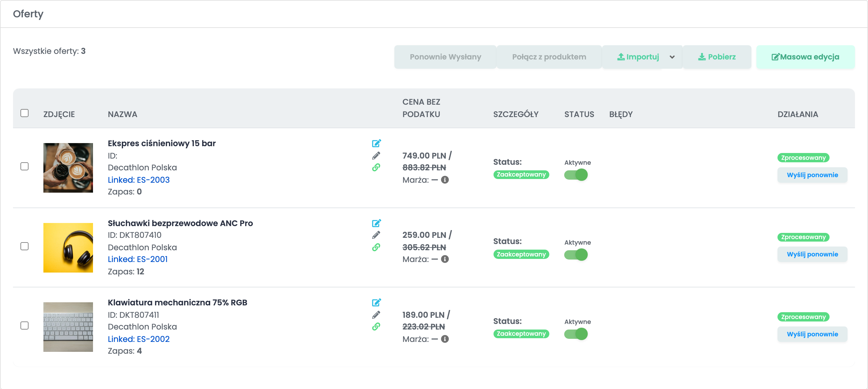Toggle Aktywne switch for Klawiatura mechaniczna
Viewport: 868px width, 389px height.
[x=576, y=334]
